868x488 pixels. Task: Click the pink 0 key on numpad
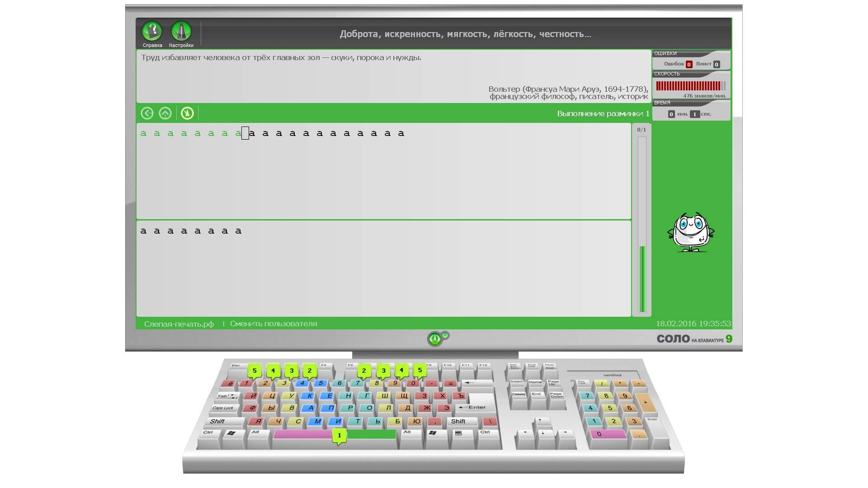(x=608, y=434)
